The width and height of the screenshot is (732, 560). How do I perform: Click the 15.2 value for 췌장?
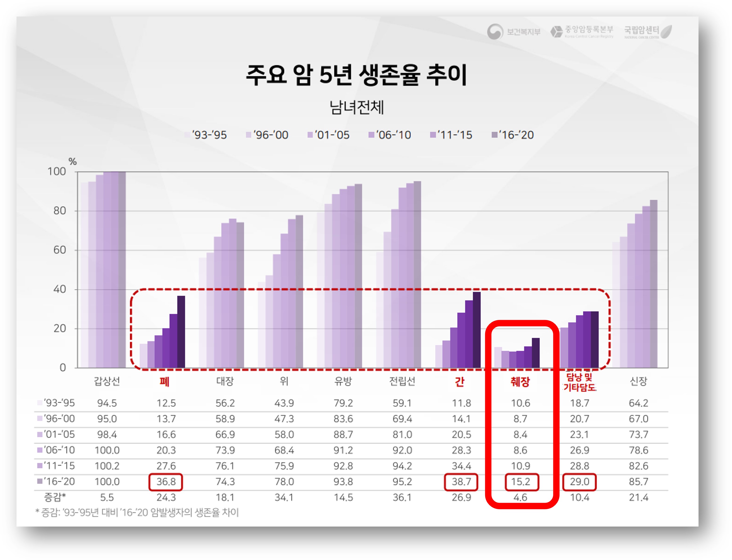click(x=521, y=482)
